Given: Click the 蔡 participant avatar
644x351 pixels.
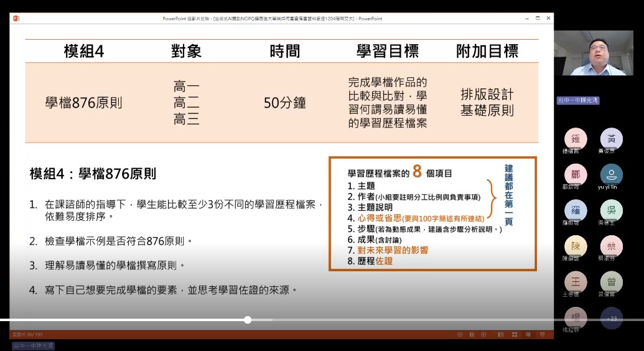Looking at the screenshot, I should (611, 246).
